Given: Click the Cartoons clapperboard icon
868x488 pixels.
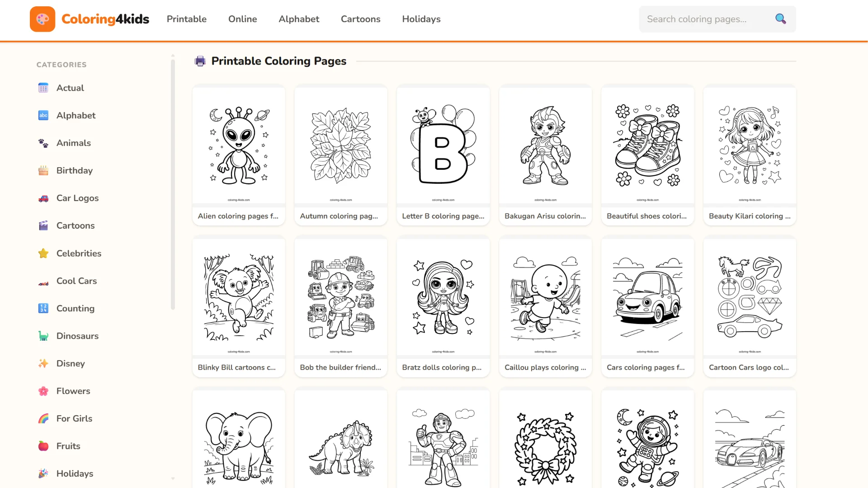Looking at the screenshot, I should (43, 225).
